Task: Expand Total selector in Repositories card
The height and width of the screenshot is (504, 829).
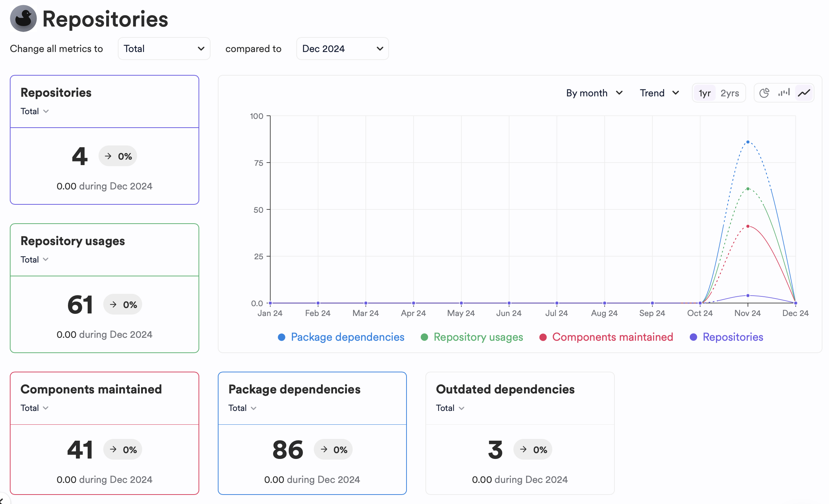Action: [35, 111]
